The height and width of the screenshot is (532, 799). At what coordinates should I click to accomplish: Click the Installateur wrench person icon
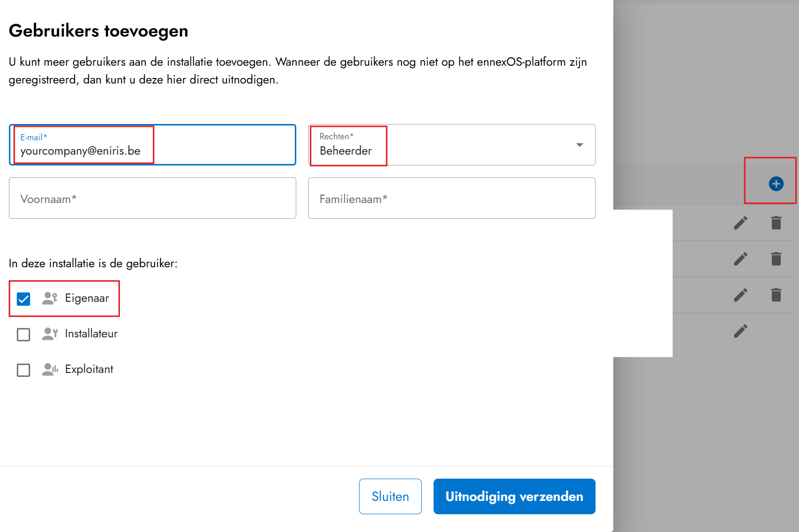click(49, 334)
